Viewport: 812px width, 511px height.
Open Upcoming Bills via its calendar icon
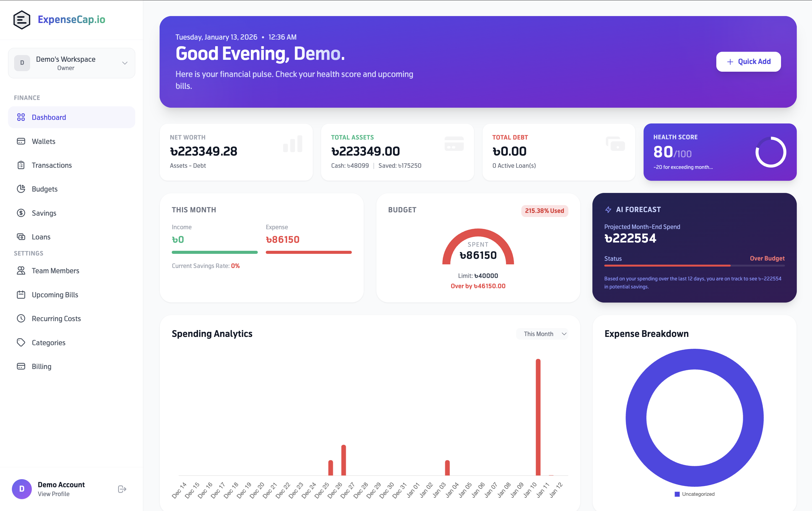[21, 294]
